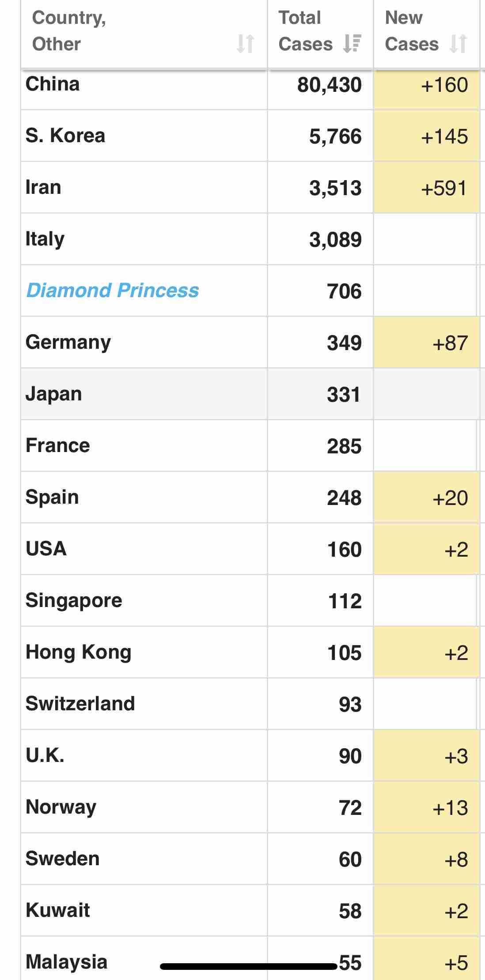Toggle New Cases column sort arrows
485x980 pixels.
[x=458, y=44]
